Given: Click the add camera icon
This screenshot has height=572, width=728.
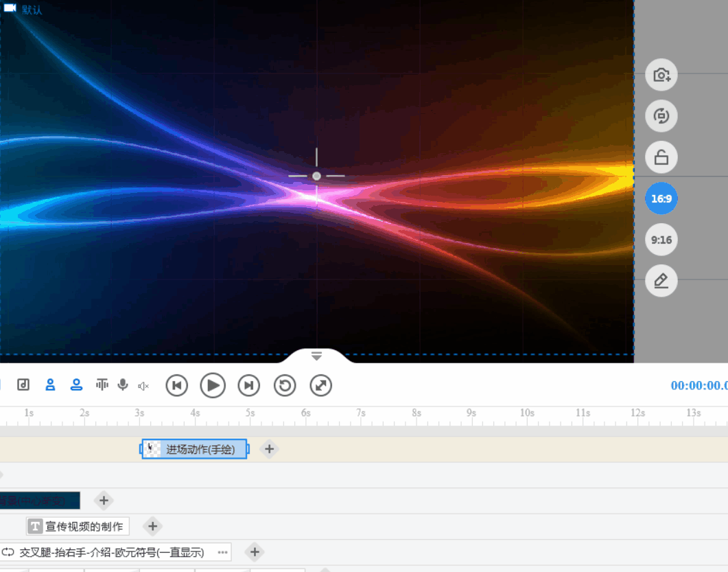Looking at the screenshot, I should click(x=661, y=75).
